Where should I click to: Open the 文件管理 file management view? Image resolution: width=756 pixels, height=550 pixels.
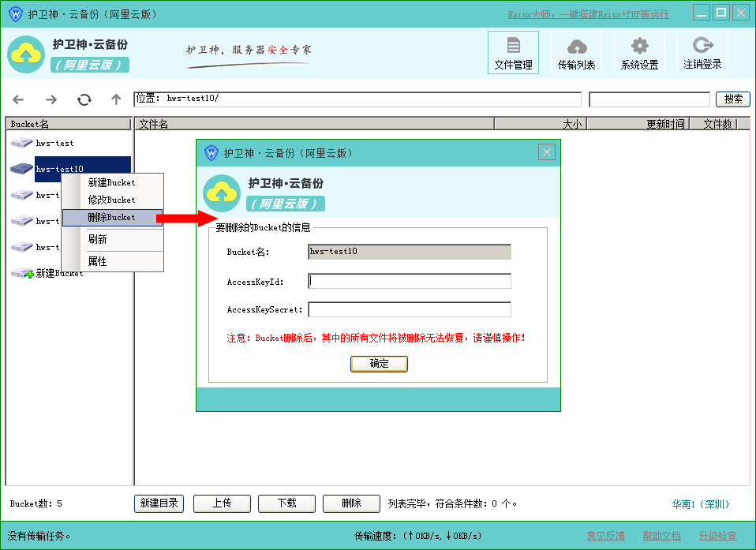(513, 52)
